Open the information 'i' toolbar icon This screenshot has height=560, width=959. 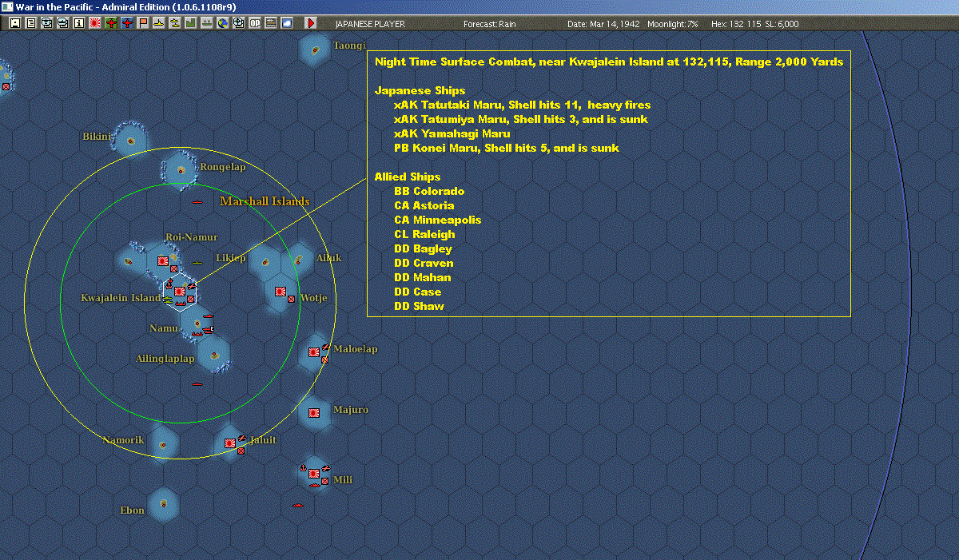point(79,23)
